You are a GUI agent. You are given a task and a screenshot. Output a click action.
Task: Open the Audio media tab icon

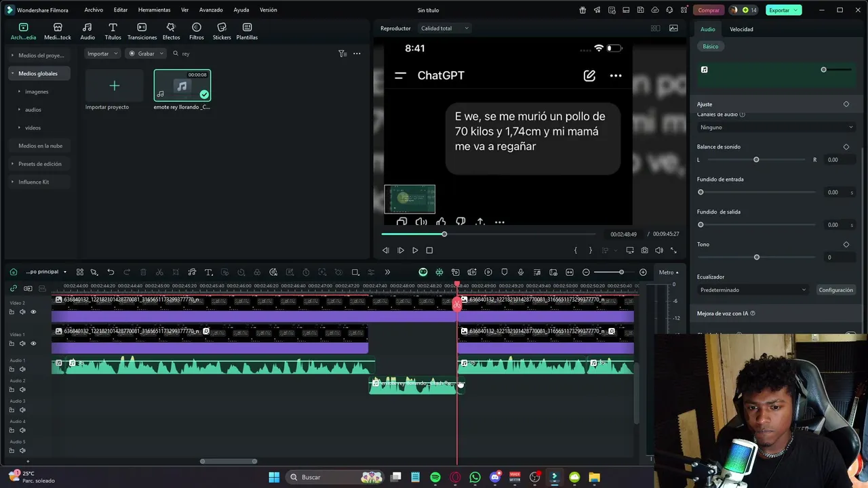click(x=87, y=31)
